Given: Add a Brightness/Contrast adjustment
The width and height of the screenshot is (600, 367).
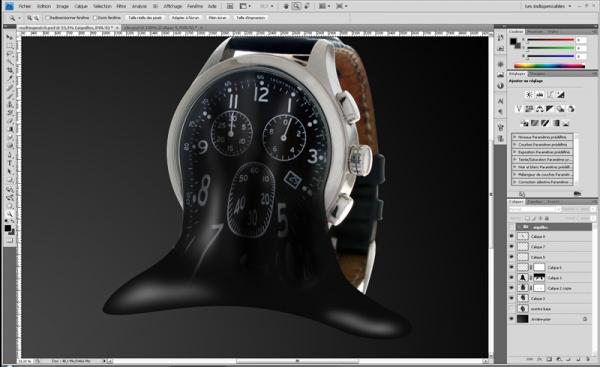Looking at the screenshot, I should 529,95.
